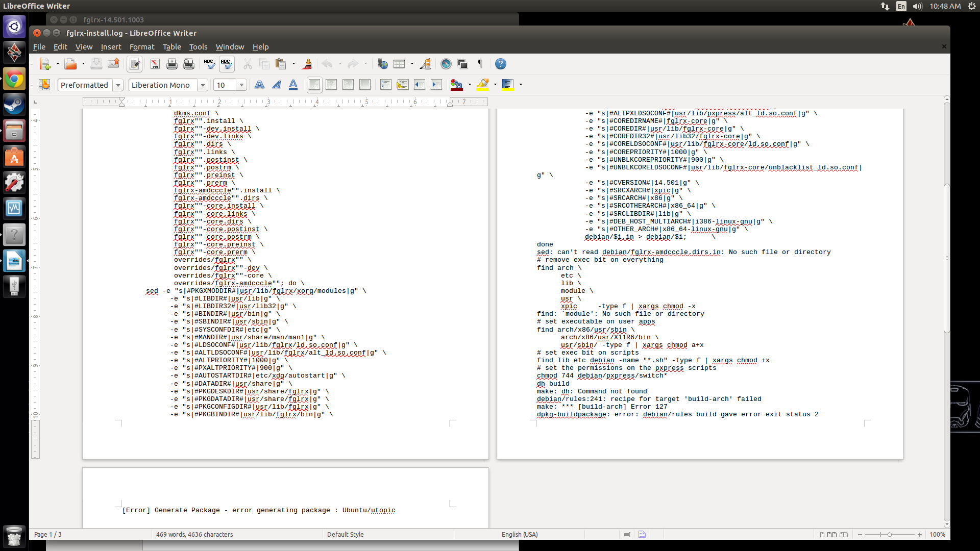The width and height of the screenshot is (980, 551).
Task: Expand the font size dropdown
Action: point(241,85)
